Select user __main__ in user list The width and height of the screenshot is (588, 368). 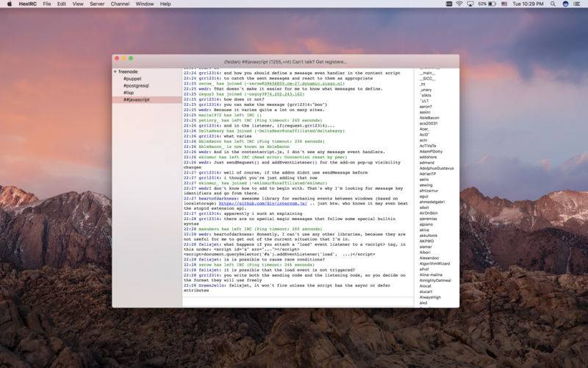pos(427,73)
